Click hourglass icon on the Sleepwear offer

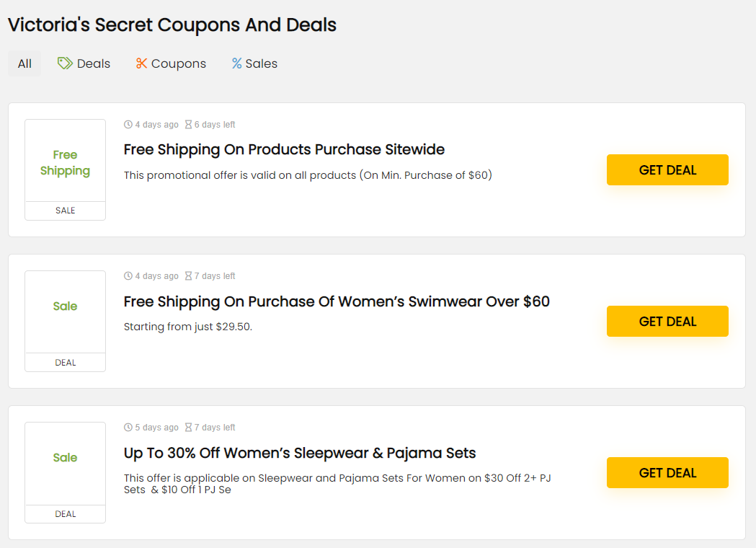click(x=189, y=428)
